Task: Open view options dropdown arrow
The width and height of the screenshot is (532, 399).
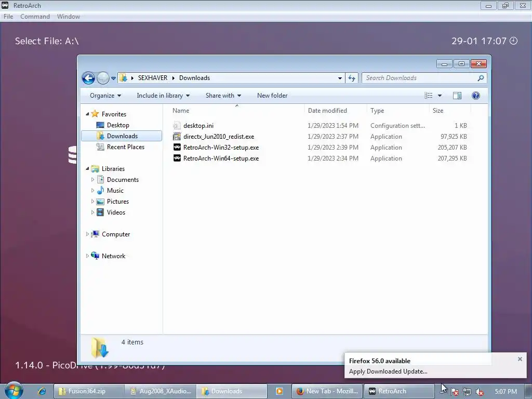Action: pos(440,96)
